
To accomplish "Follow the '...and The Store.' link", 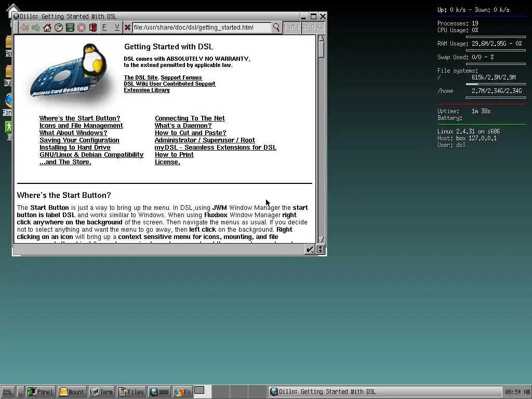I will [x=65, y=162].
